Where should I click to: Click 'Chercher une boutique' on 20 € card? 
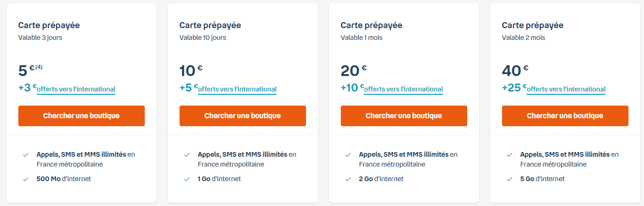(x=404, y=116)
